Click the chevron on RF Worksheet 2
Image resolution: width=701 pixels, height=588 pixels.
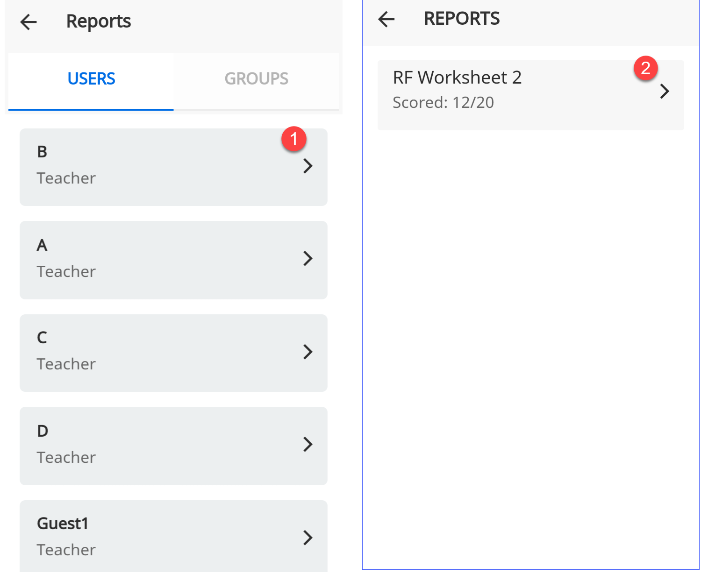pyautogui.click(x=664, y=91)
